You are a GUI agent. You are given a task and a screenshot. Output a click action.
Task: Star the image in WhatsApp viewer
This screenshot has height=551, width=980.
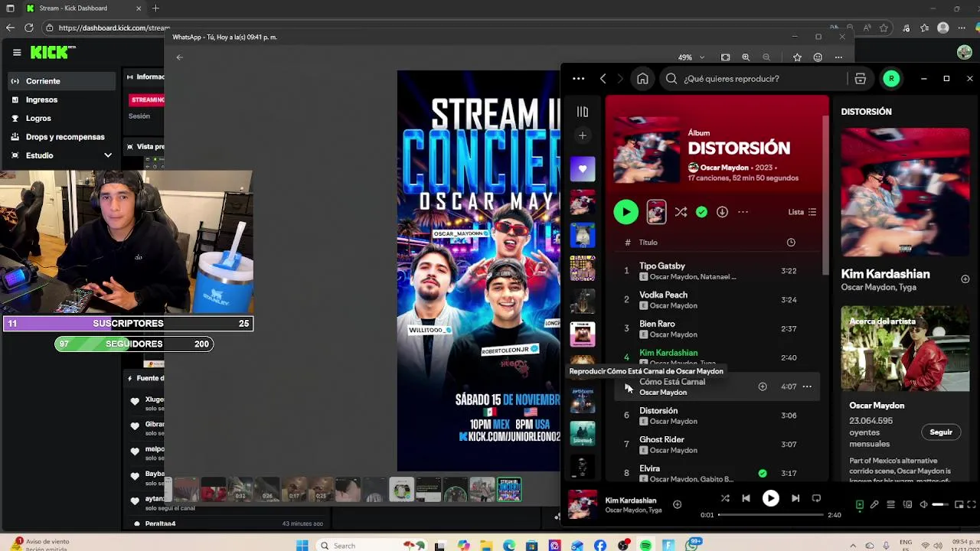[x=797, y=57]
